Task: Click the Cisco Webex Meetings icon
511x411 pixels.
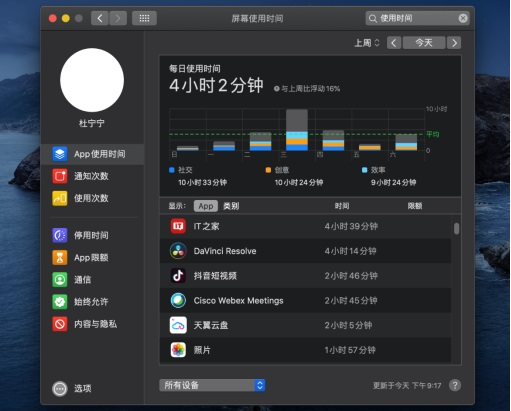Action: tap(178, 300)
